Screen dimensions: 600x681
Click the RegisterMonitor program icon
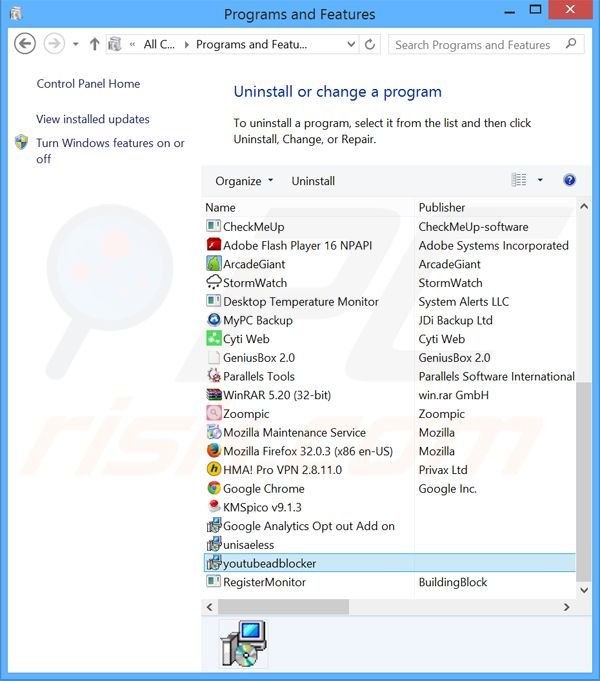213,582
